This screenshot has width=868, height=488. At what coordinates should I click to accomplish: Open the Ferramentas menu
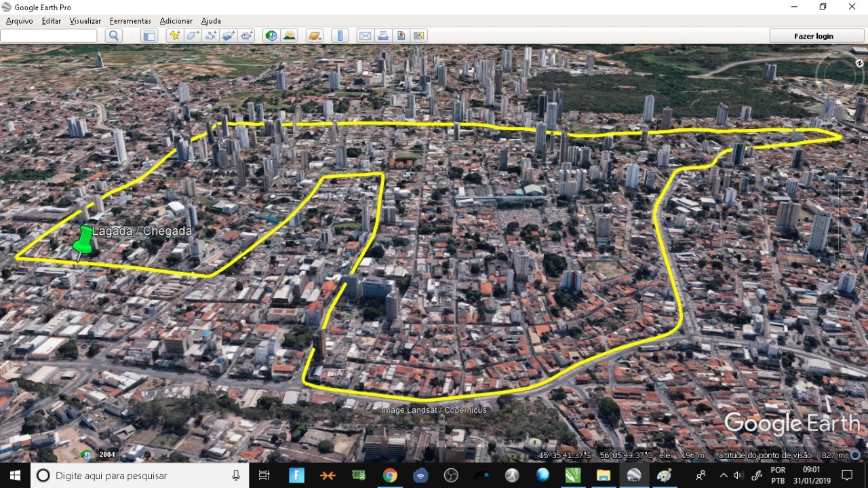point(130,21)
